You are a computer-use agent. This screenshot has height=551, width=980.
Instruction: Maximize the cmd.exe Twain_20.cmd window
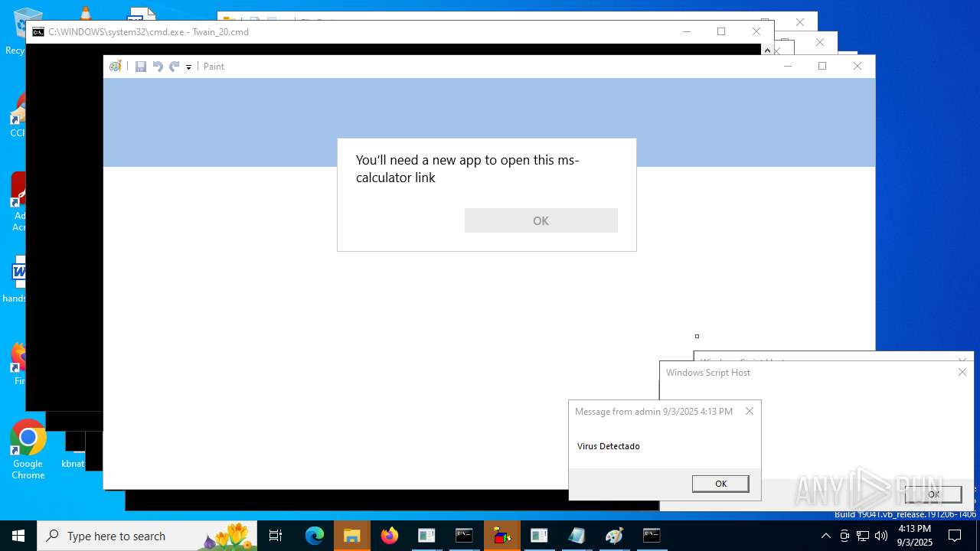pos(721,31)
